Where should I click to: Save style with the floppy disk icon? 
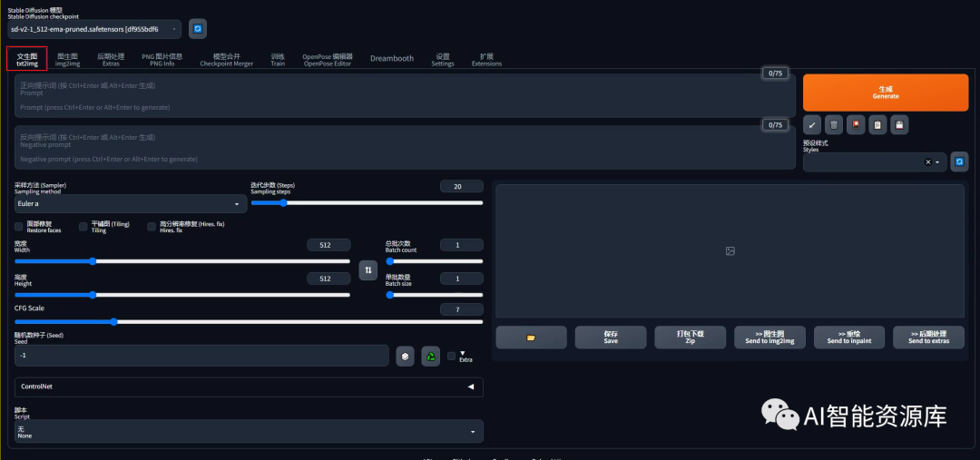click(x=899, y=125)
